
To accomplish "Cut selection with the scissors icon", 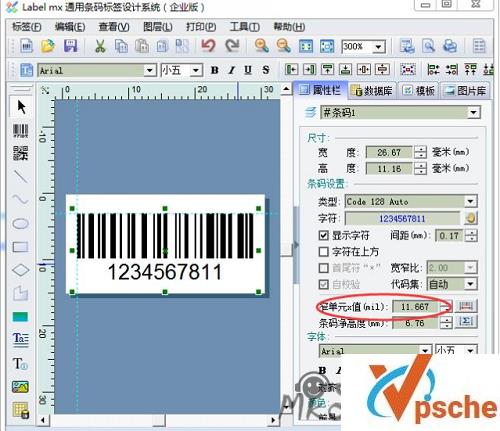I will pos(100,46).
